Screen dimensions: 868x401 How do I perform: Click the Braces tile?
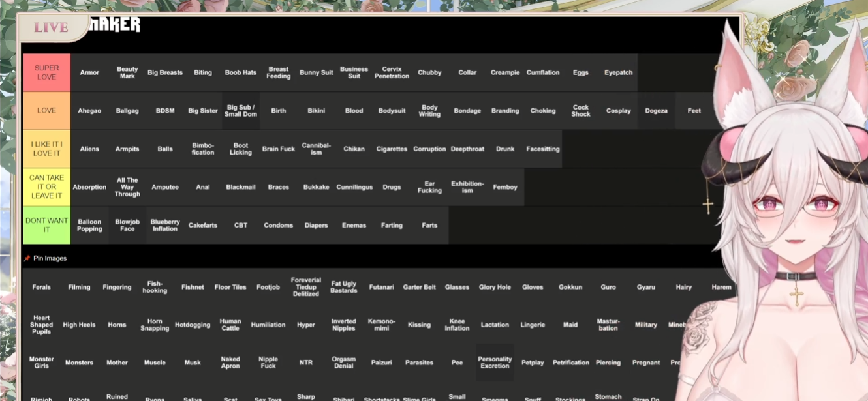[278, 187]
